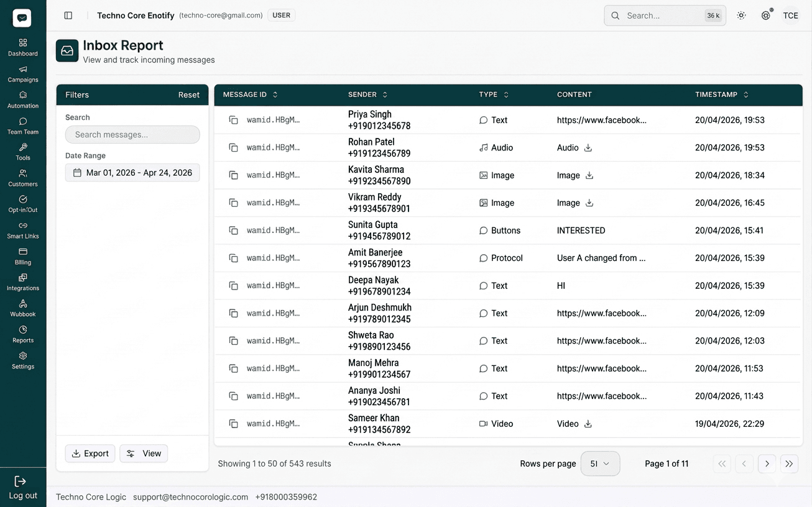
Task: Click footer phone +918000359962
Action: 287,497
